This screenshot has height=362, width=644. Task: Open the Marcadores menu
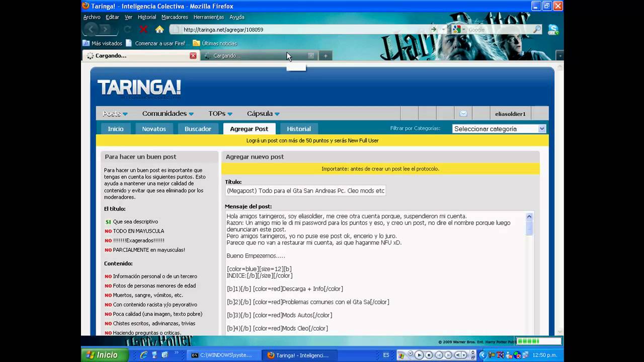(175, 17)
